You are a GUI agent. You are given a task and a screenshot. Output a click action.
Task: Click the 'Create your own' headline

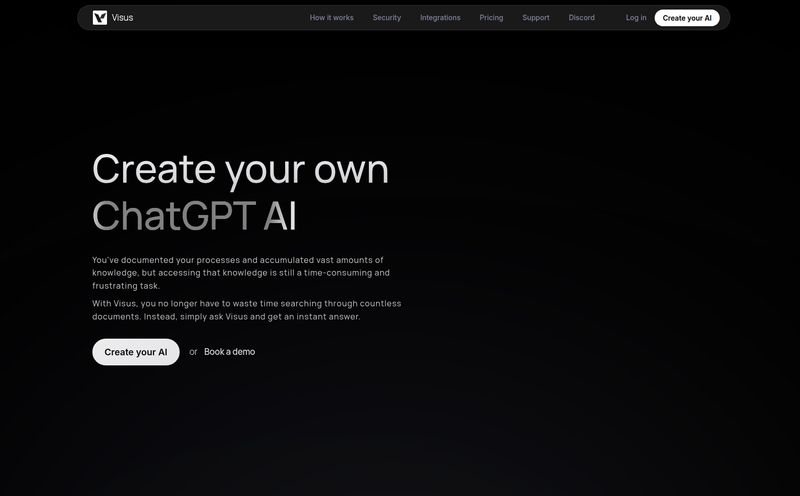(240, 170)
